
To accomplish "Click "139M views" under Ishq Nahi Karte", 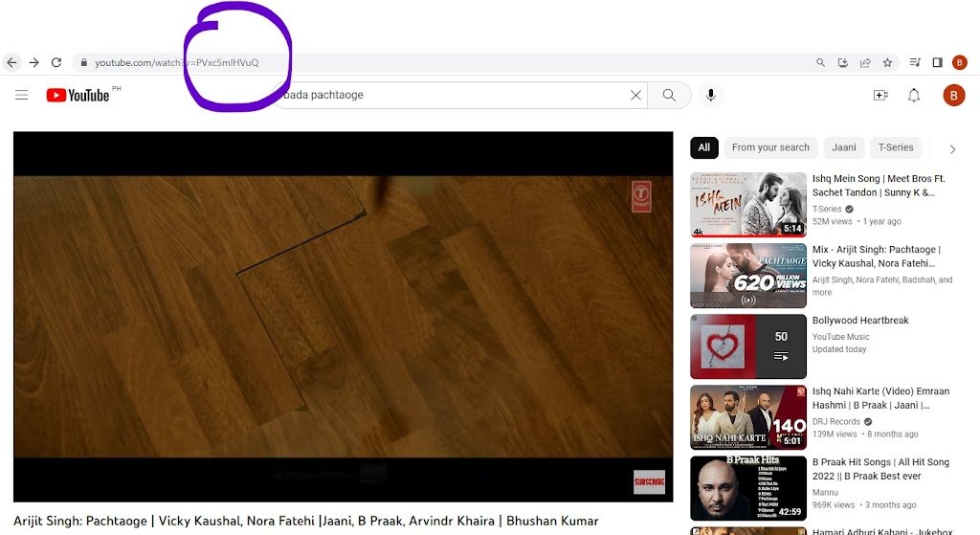I will 835,434.
